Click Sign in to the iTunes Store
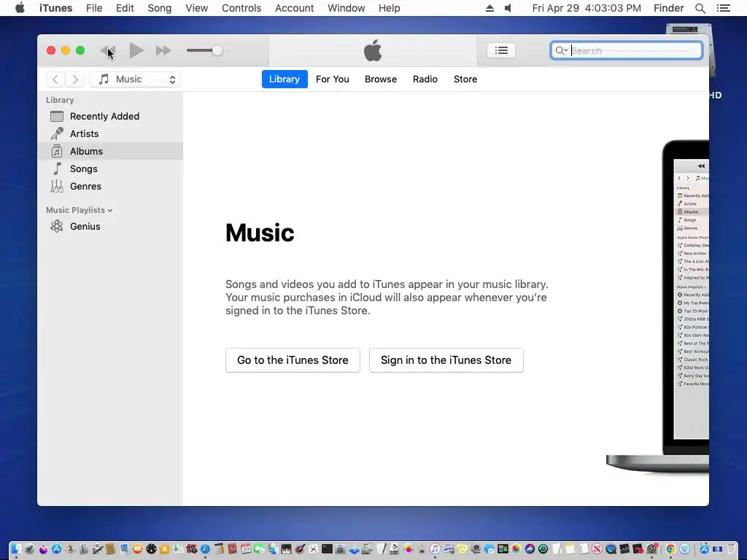Viewport: 747px width, 560px height. 446,360
